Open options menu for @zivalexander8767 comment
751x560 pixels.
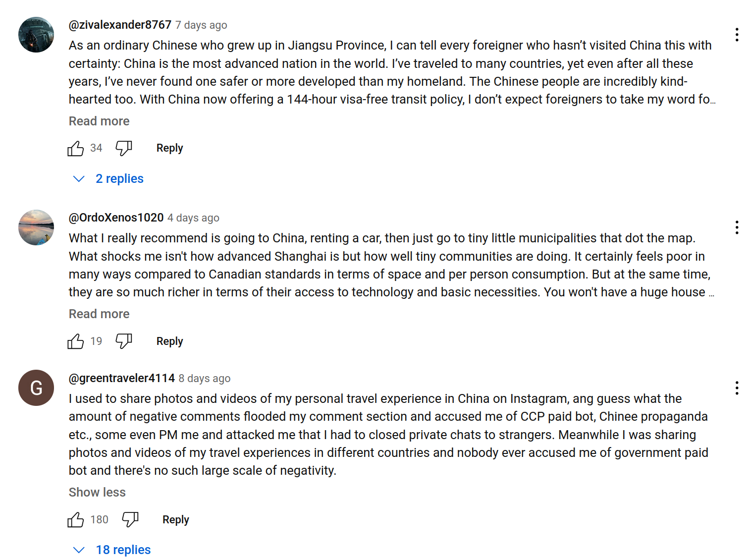[737, 35]
